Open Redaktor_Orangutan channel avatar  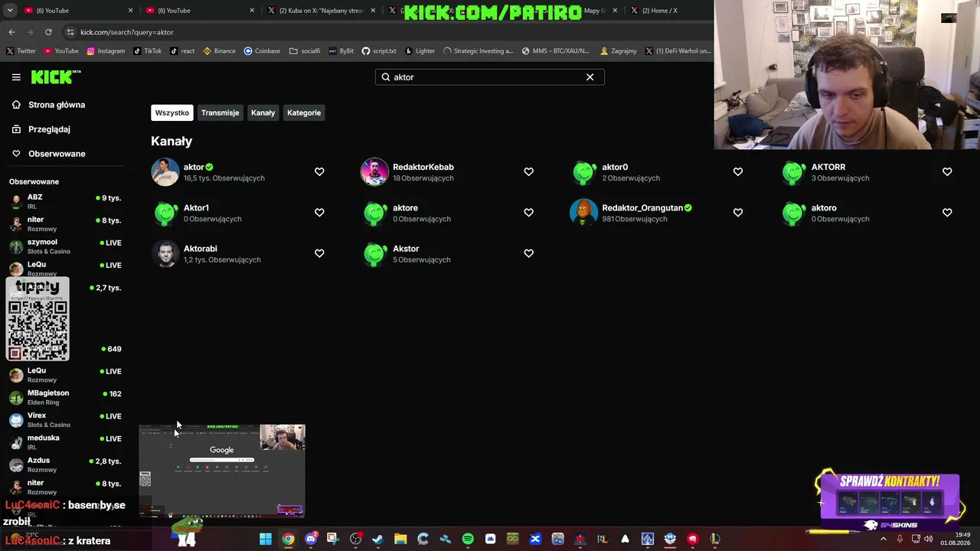tap(583, 213)
